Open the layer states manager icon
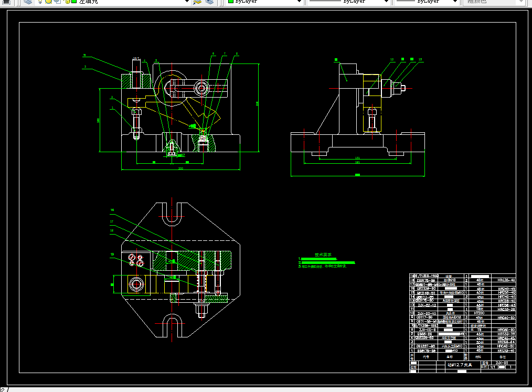 pyautogui.click(x=210, y=2)
